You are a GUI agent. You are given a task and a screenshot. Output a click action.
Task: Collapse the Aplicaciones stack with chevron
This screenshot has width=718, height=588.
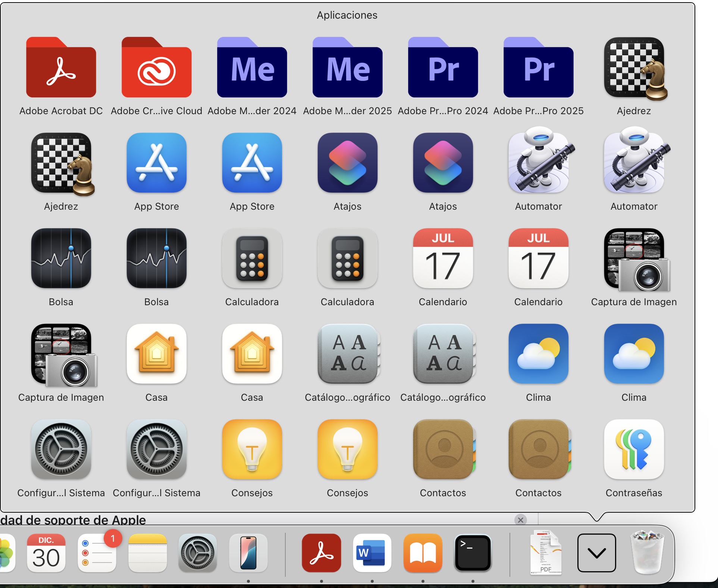pyautogui.click(x=596, y=553)
